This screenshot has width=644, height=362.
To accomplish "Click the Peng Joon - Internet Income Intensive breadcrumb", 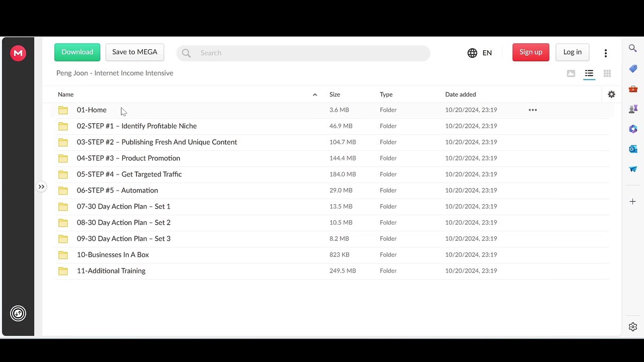I will 115,73.
